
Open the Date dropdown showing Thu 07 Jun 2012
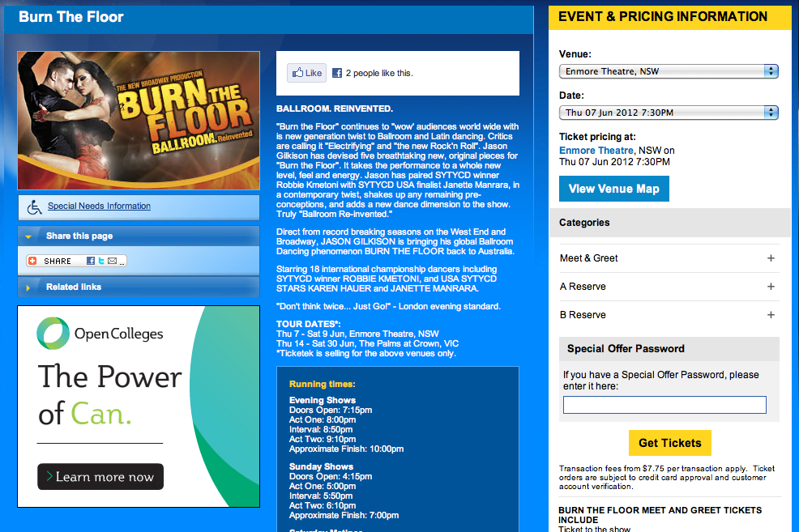669,113
